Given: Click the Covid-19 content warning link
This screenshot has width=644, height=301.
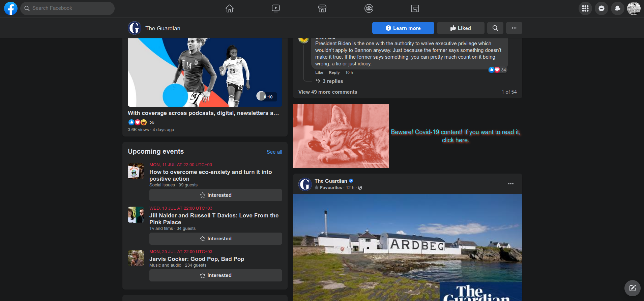Looking at the screenshot, I should (x=456, y=136).
